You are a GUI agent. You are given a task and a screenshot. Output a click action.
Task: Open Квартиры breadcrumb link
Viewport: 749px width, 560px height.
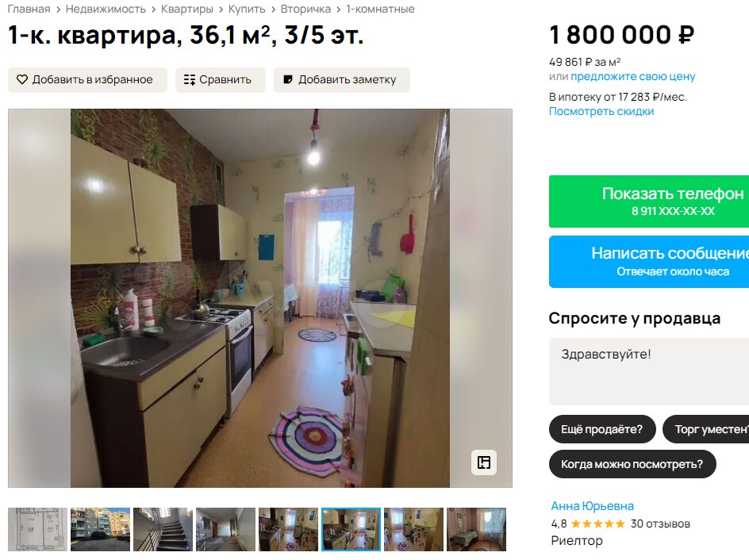tap(186, 9)
